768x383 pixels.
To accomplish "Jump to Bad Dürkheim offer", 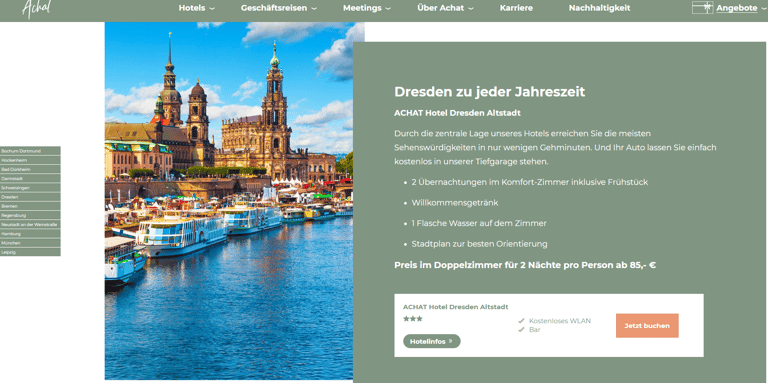I will 30,169.
